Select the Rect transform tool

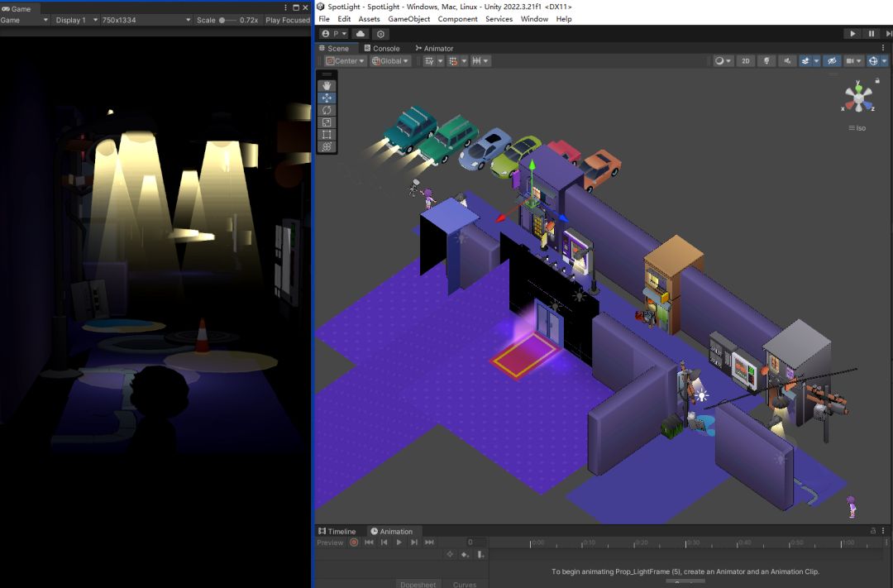(x=327, y=135)
